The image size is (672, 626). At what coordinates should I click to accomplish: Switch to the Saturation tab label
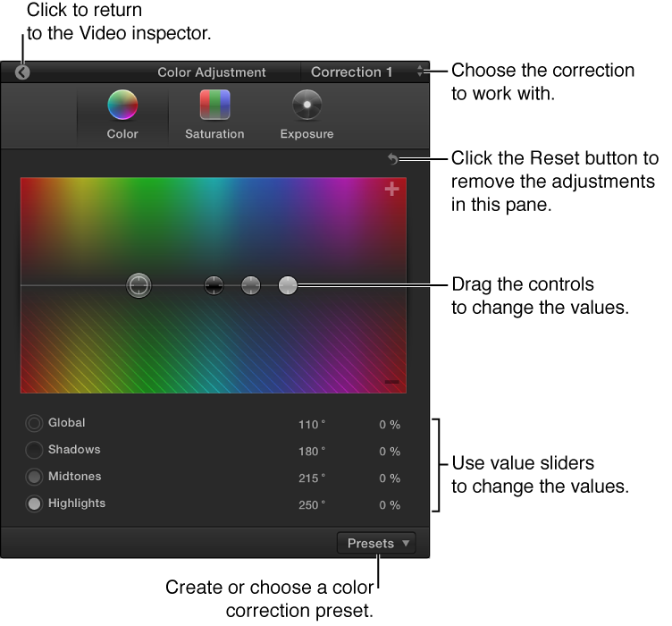214,134
